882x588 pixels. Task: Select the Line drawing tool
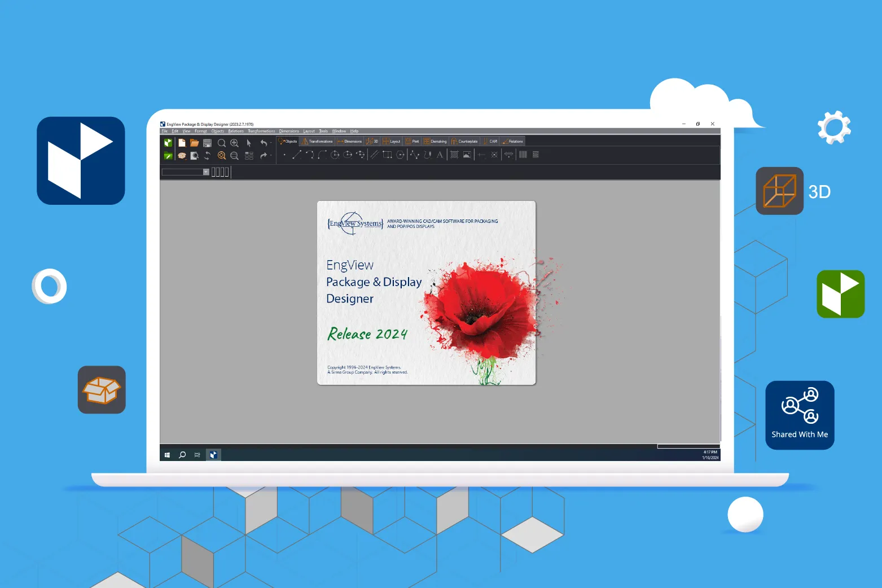297,155
